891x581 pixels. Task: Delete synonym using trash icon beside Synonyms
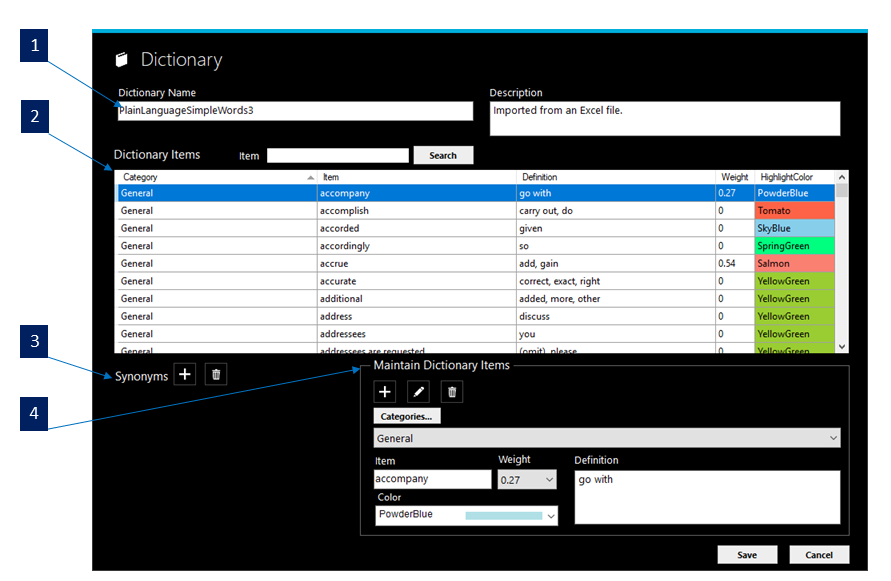pos(216,374)
